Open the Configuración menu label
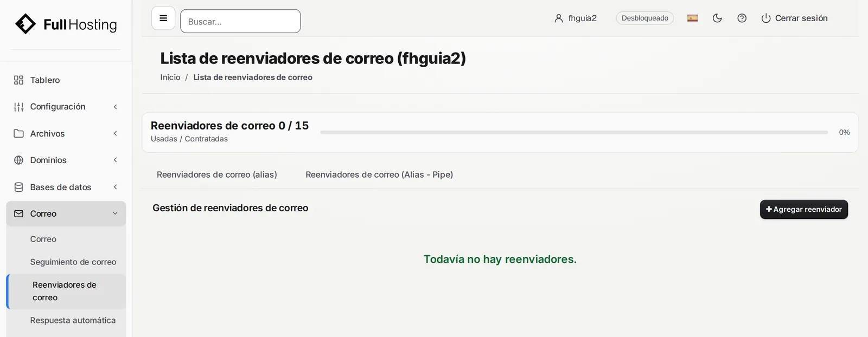The width and height of the screenshot is (868, 337). pyautogui.click(x=58, y=107)
